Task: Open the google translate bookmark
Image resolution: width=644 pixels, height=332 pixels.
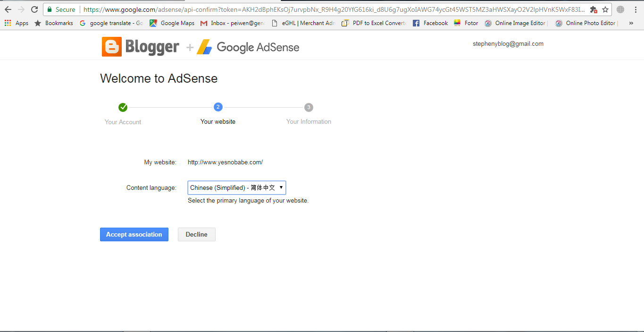Action: tap(111, 23)
